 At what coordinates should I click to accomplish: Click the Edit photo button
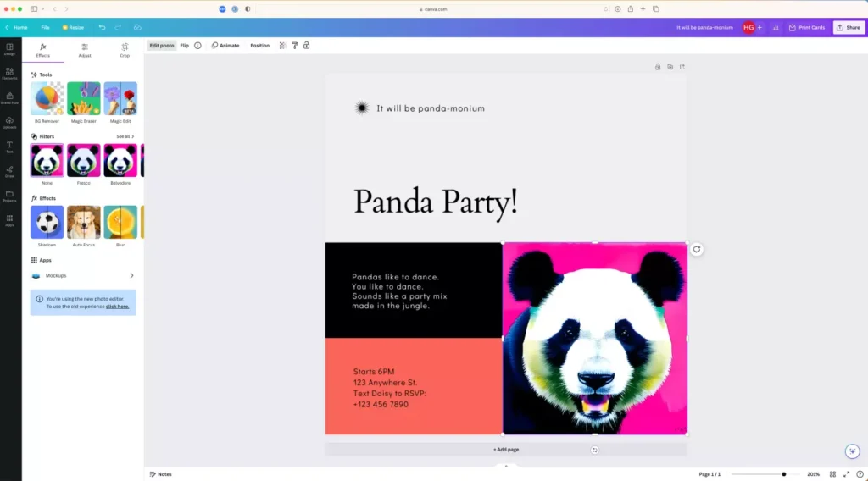click(x=162, y=46)
